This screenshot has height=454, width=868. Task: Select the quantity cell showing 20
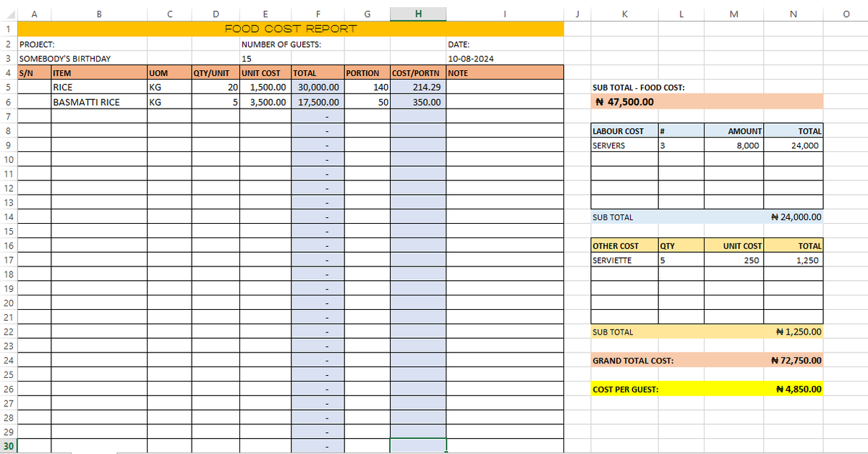(216, 87)
